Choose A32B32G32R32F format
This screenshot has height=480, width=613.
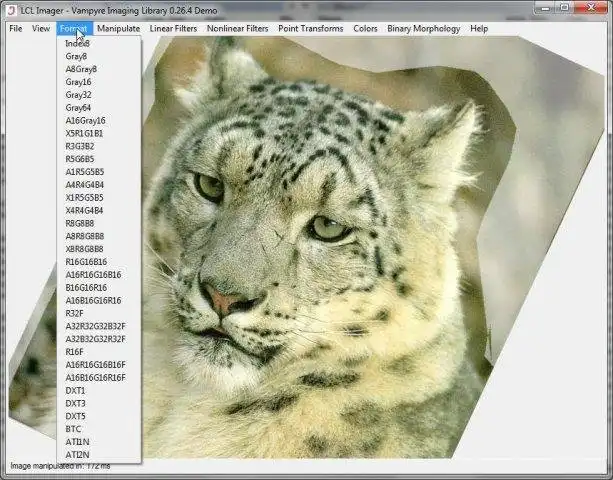coord(99,339)
